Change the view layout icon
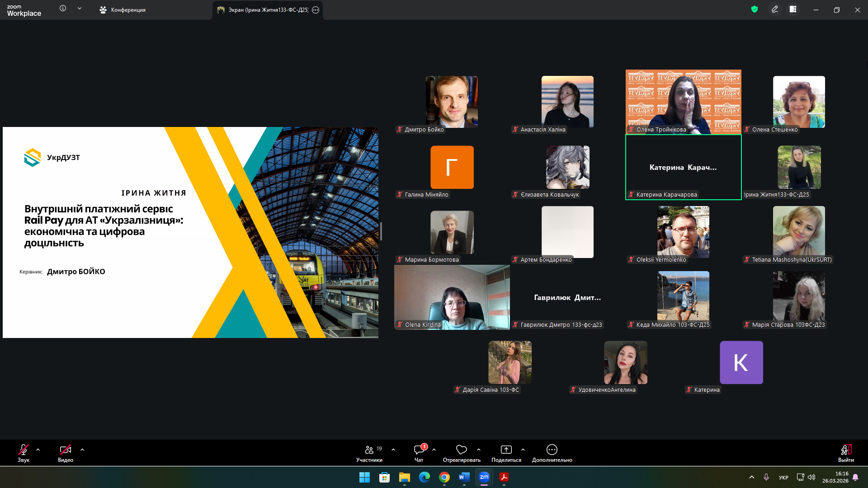The width and height of the screenshot is (868, 488). point(793,9)
